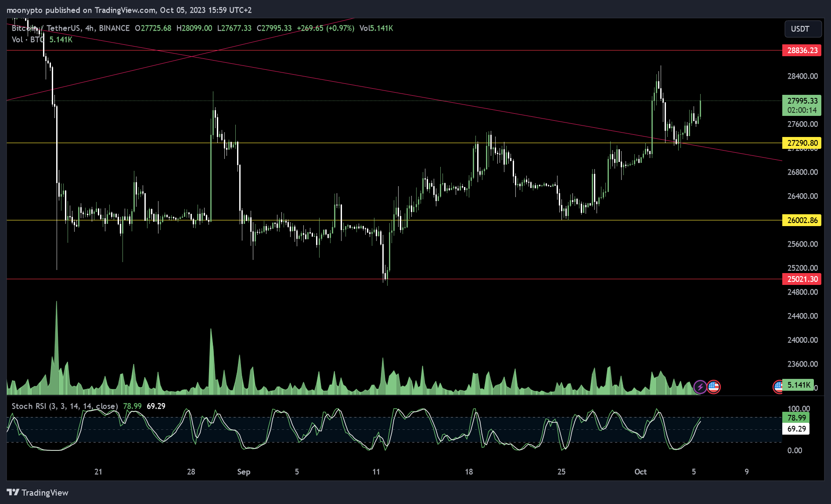Open the US flag icon touching the 5.141K volume label
Screen dimensions: 831x504
pyautogui.click(x=778, y=387)
